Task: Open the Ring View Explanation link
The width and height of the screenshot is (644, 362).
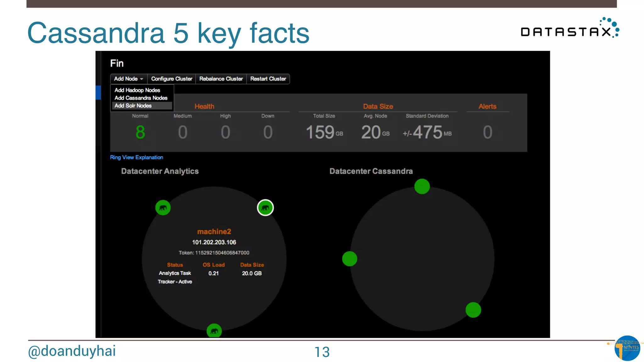Action: [136, 157]
